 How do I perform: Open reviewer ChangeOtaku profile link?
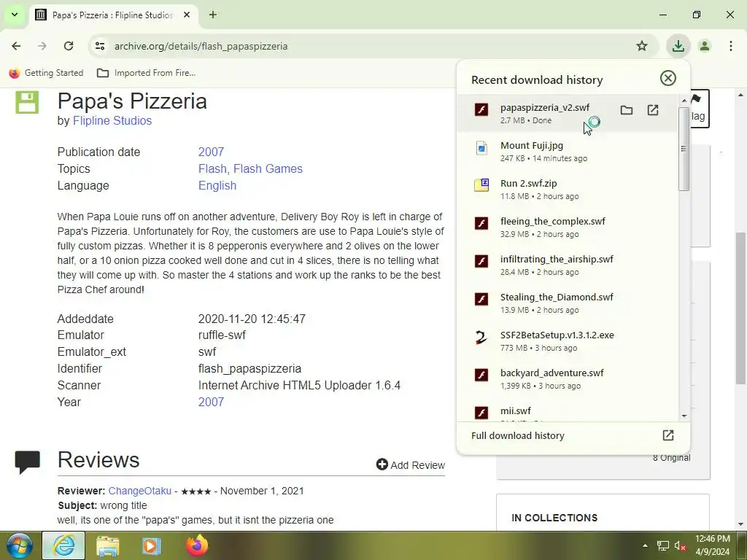[139, 491]
